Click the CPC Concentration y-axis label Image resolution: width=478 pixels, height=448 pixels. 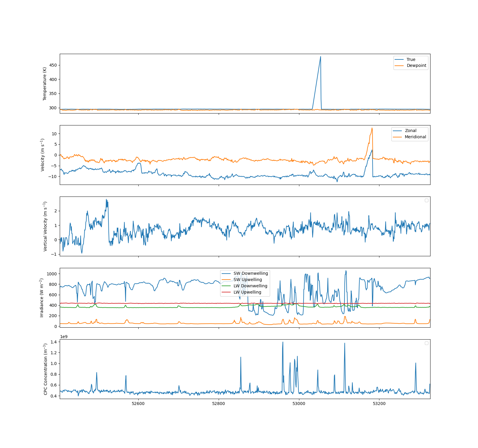point(45,369)
